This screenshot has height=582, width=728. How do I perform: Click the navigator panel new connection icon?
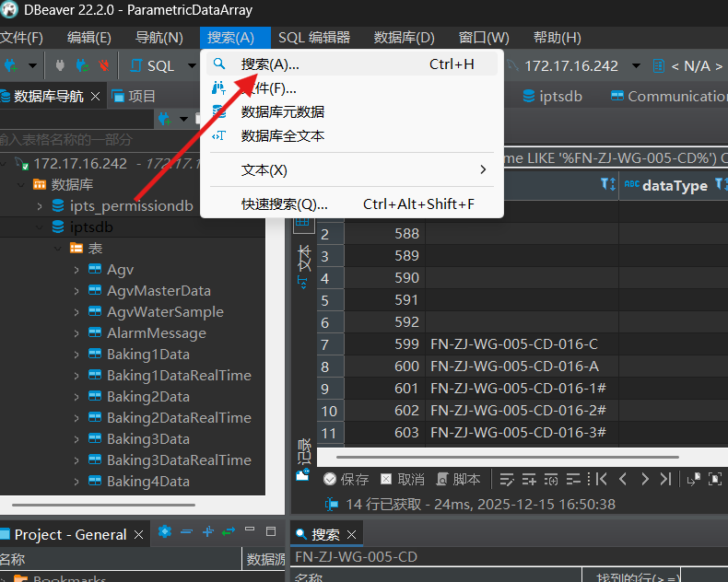[x=165, y=119]
